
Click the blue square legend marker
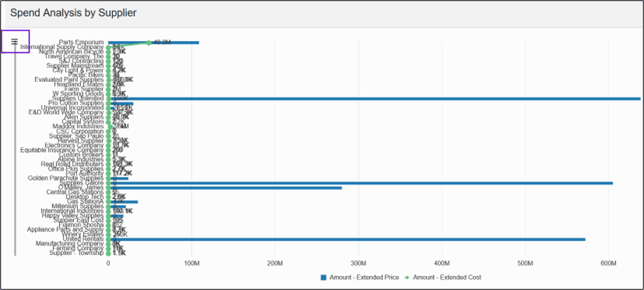[323, 278]
